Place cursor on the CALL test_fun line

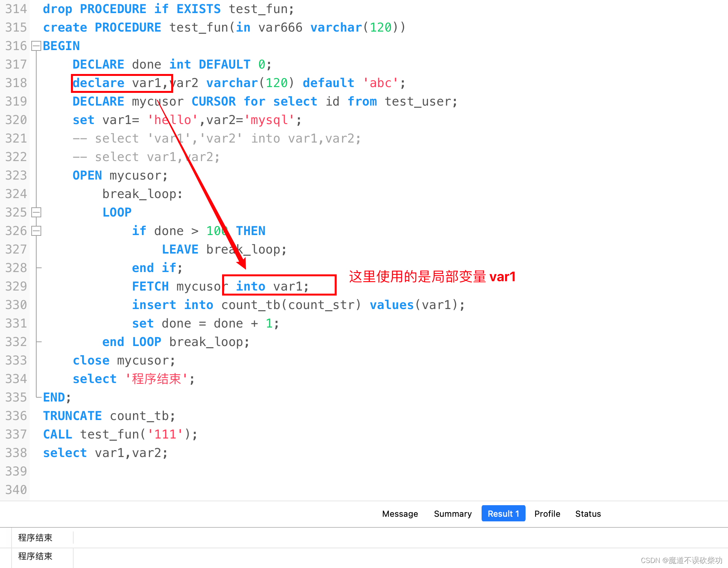click(x=120, y=434)
